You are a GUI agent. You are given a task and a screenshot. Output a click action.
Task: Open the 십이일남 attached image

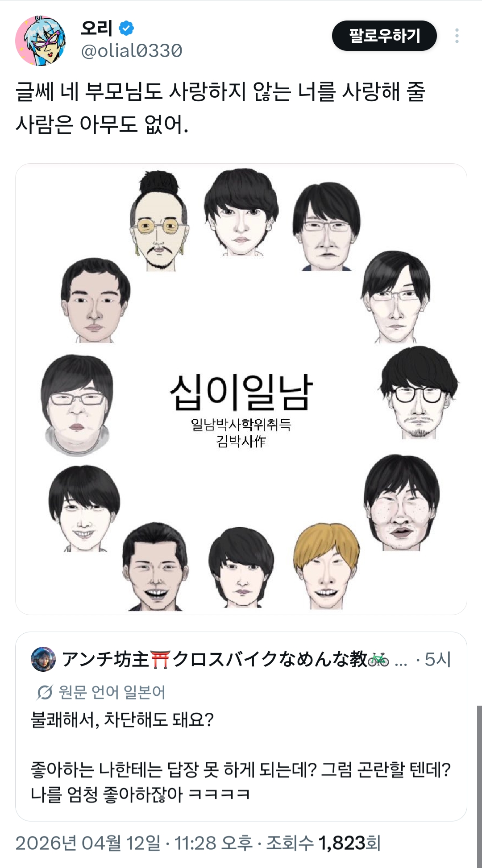[x=241, y=389]
